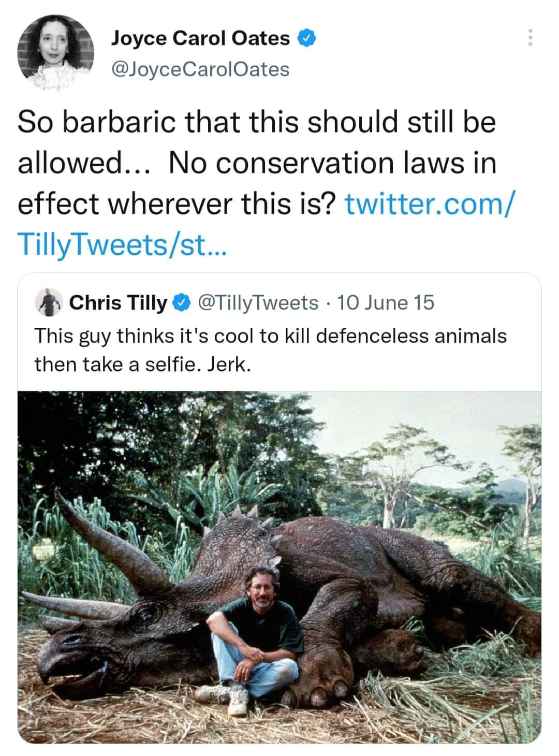
Task: Click the verified badge beside Joyce Carol Oates
Action: coord(306,38)
